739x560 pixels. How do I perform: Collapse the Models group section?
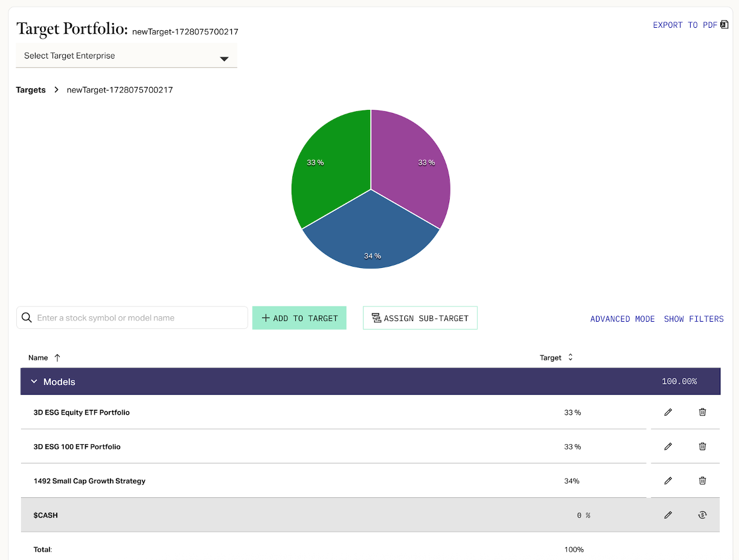(x=34, y=382)
